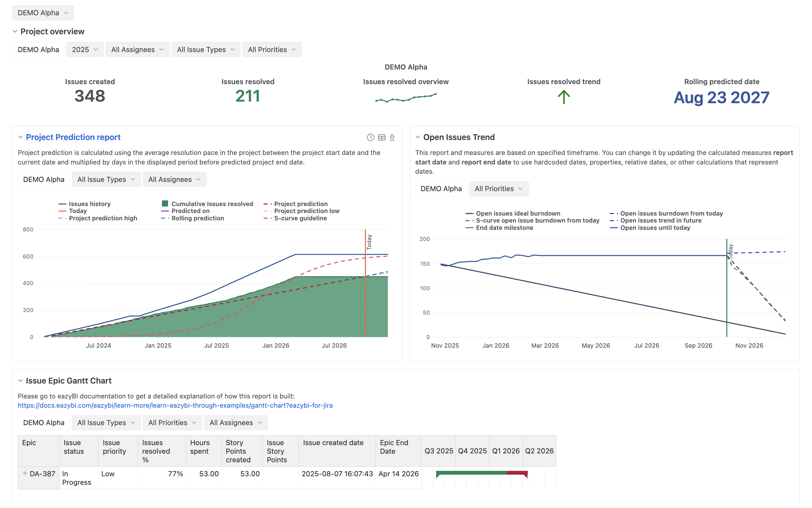Toggle the S-curve guideline legend series

pyautogui.click(x=295, y=218)
